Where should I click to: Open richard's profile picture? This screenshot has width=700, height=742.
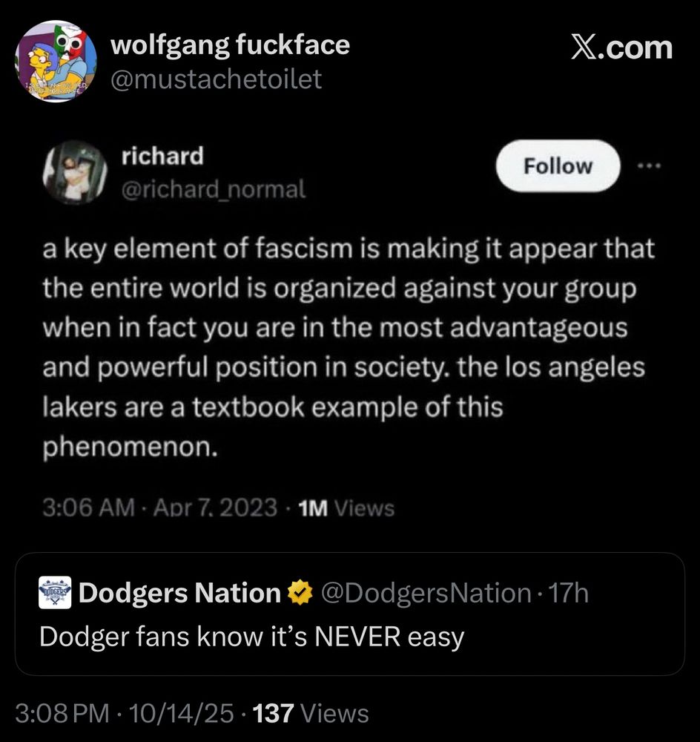[x=73, y=172]
